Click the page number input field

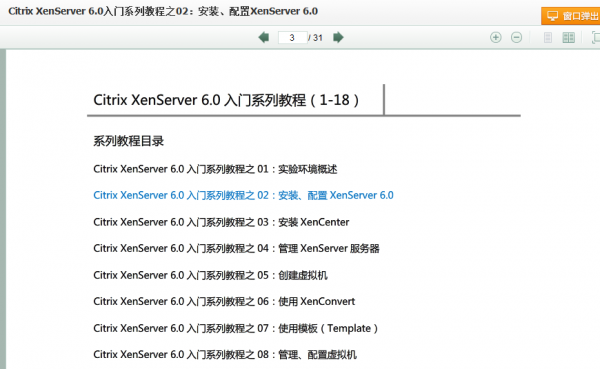[x=292, y=38]
